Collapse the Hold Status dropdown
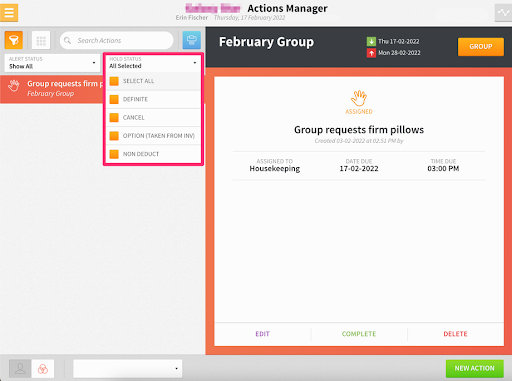This screenshot has width=512, height=381. point(153,63)
